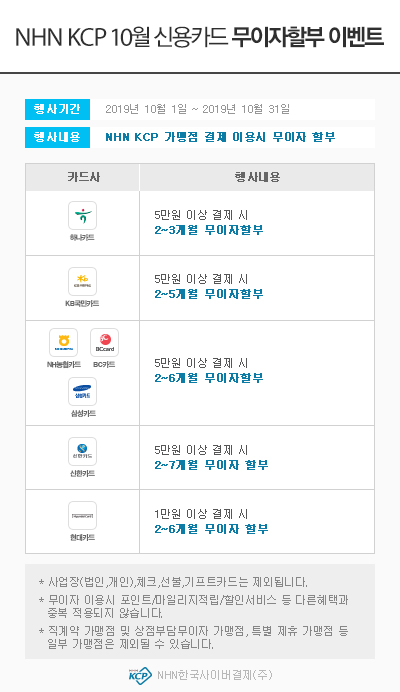Screen dimensions: 400x692
Task: Select the 행사내용 table column header
Action: point(257,177)
